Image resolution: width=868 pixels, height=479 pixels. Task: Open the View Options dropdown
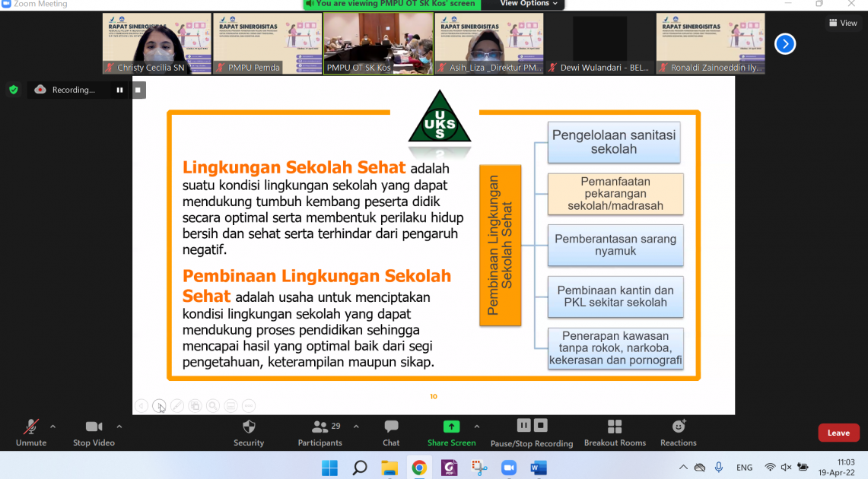[x=529, y=4]
